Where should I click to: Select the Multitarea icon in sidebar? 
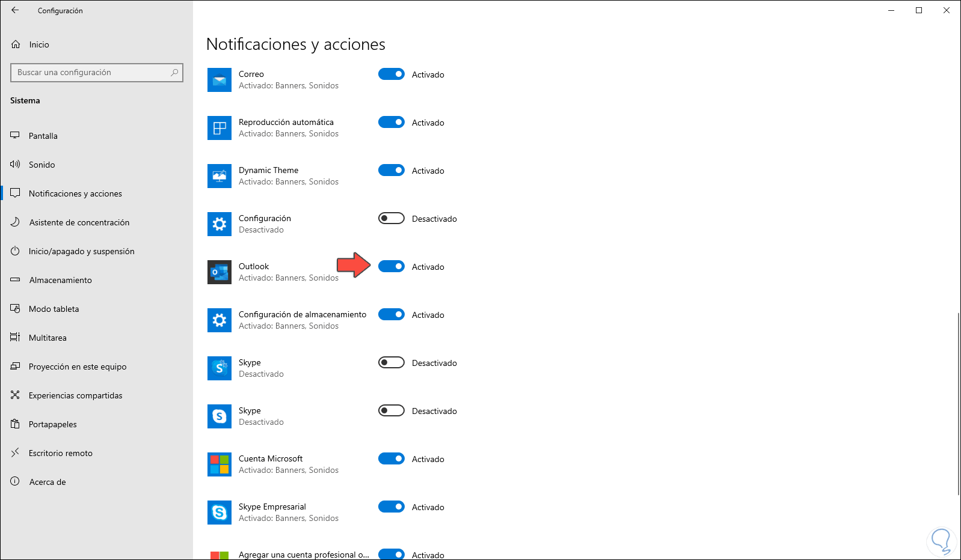tap(15, 338)
